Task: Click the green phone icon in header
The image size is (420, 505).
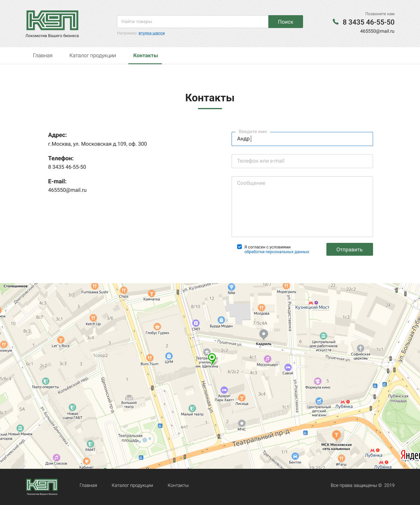Action: [x=336, y=22]
